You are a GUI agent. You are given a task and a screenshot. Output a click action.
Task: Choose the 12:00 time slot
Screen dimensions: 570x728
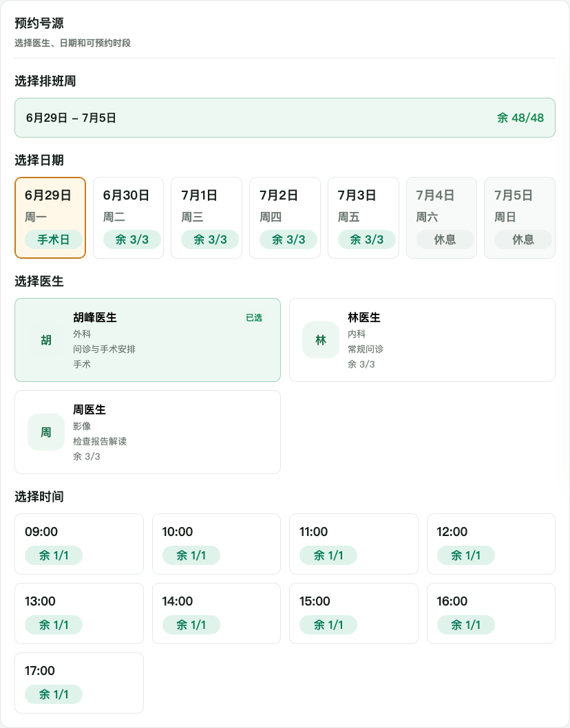pos(491,544)
